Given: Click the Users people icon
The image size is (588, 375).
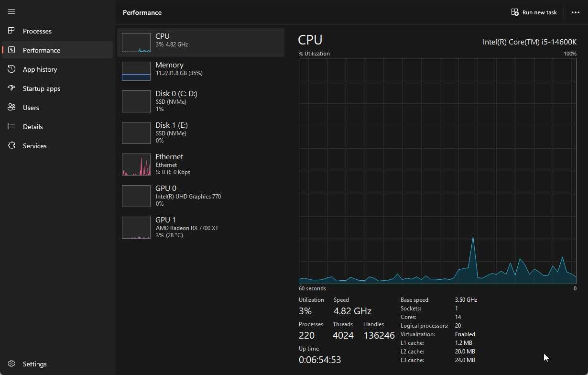Looking at the screenshot, I should coord(11,107).
